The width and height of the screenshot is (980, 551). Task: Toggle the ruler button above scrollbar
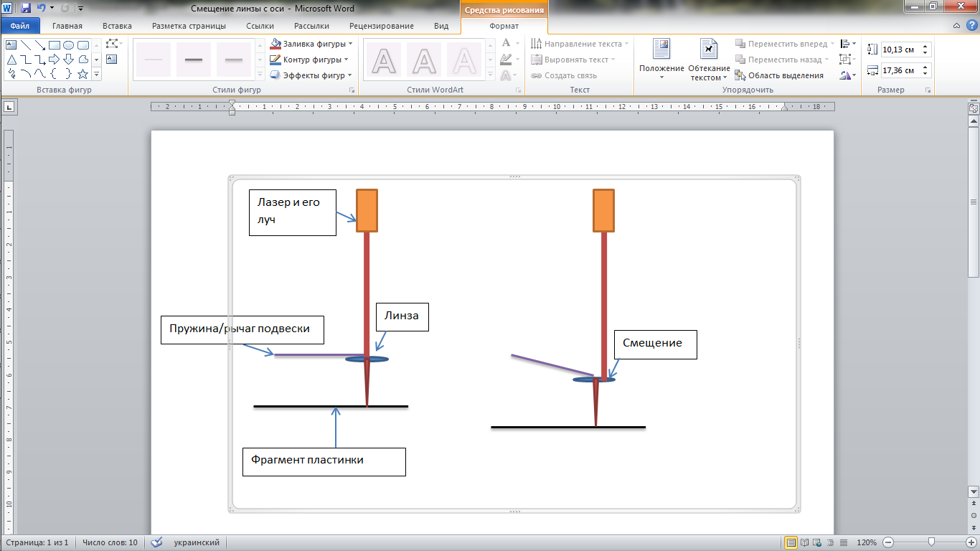(x=974, y=108)
